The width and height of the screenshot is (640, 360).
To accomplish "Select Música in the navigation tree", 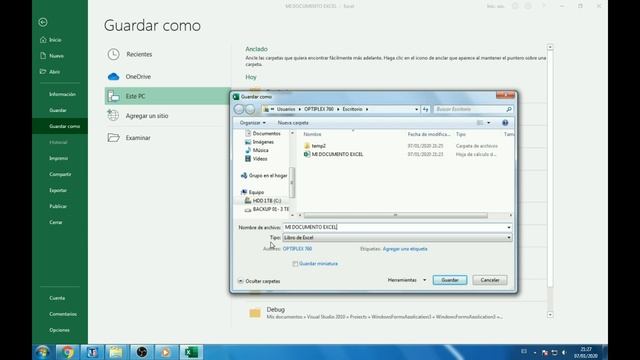I will pyautogui.click(x=257, y=150).
